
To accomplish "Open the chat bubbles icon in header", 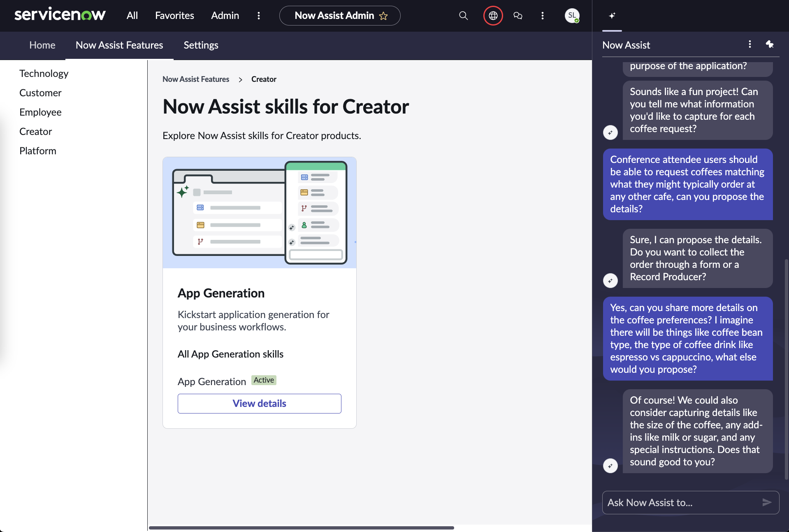I will 518,16.
